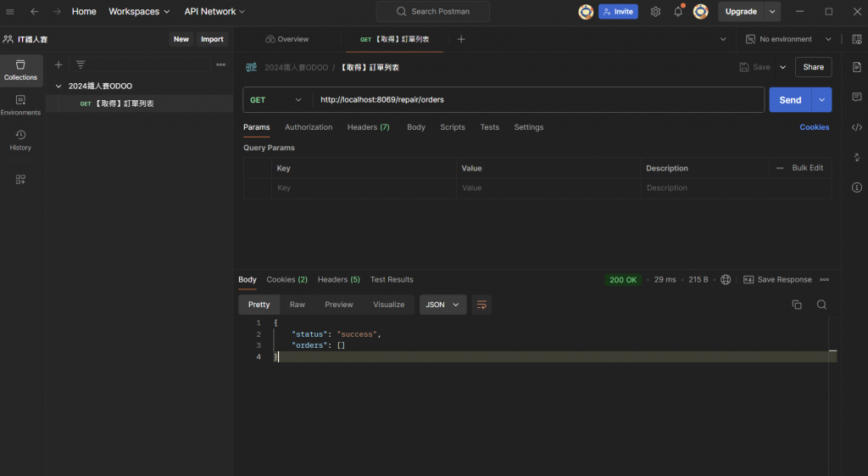Open the Test Results tab
868x476 pixels.
click(x=392, y=280)
